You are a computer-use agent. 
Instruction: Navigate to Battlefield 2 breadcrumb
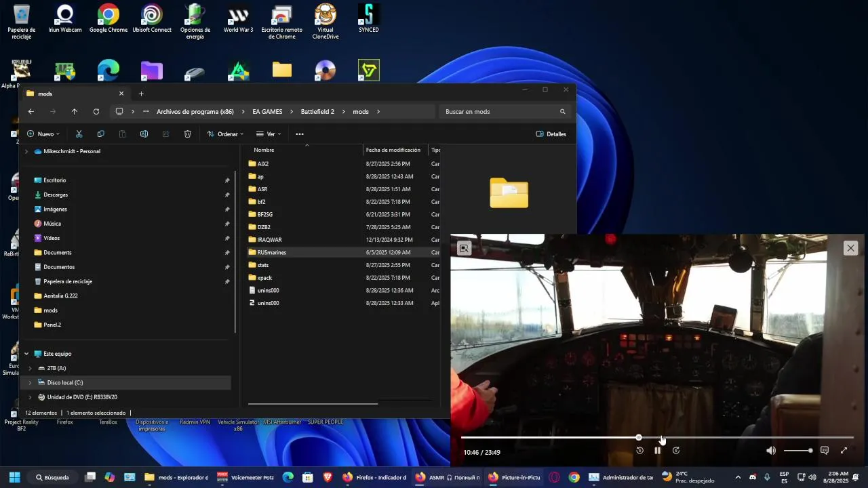click(317, 112)
